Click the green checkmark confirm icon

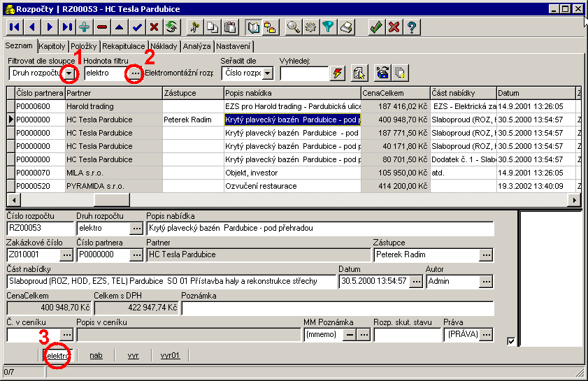(377, 27)
